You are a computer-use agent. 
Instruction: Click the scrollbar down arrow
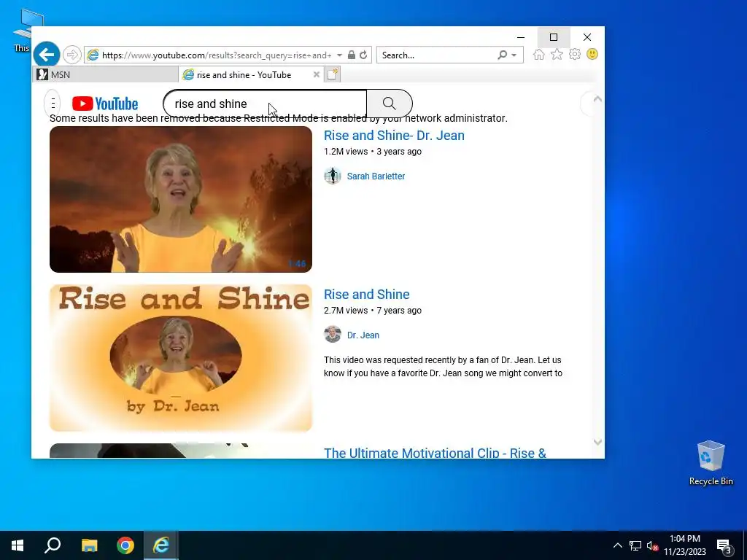tap(597, 443)
